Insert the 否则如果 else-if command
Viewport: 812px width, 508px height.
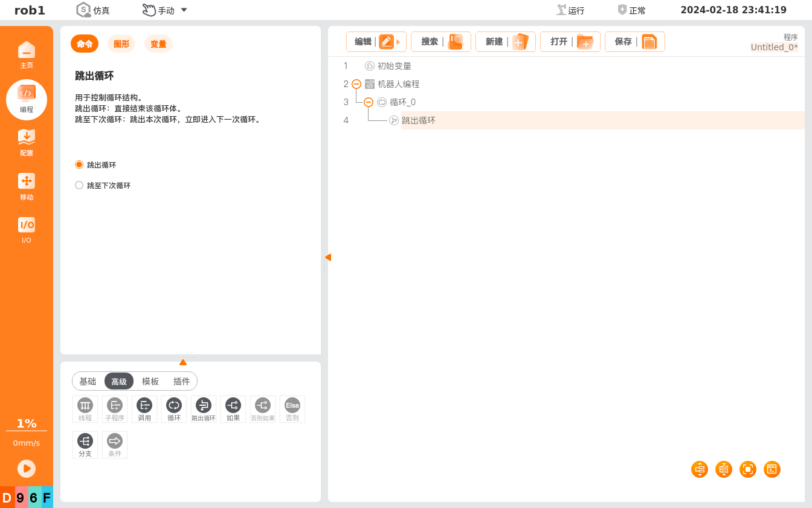pos(263,409)
